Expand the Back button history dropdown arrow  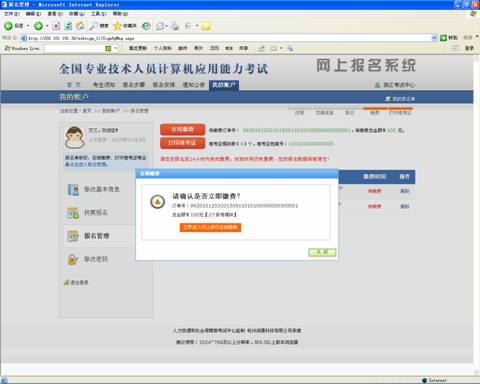pos(28,26)
